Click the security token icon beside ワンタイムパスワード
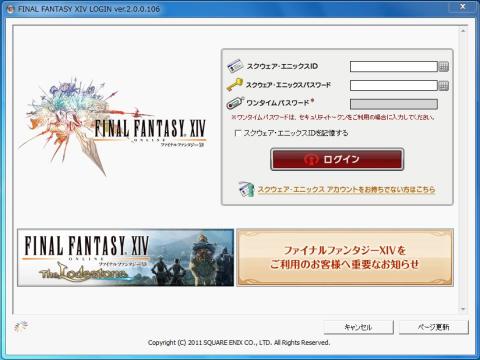This screenshot has height=360, width=480. coord(235,103)
